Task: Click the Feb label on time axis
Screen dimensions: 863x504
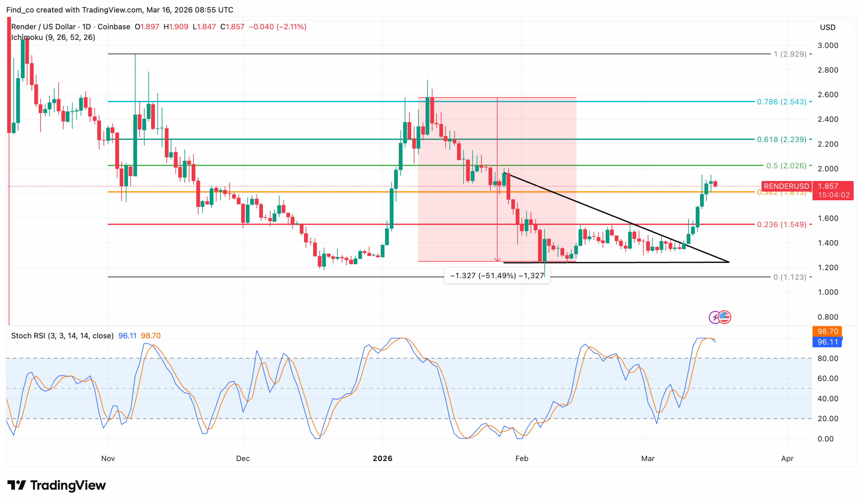Action: [522, 458]
